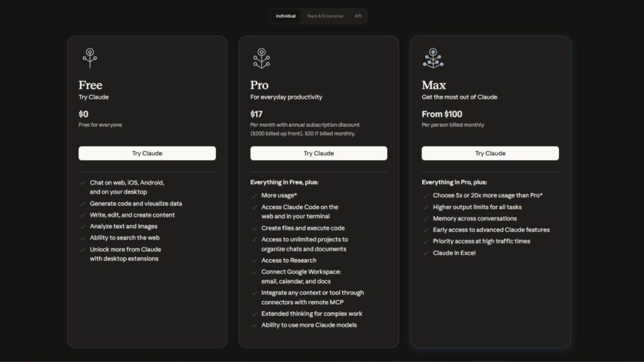
Task: Click checkmark beside Extended thinking for complex work
Action: pyautogui.click(x=255, y=314)
